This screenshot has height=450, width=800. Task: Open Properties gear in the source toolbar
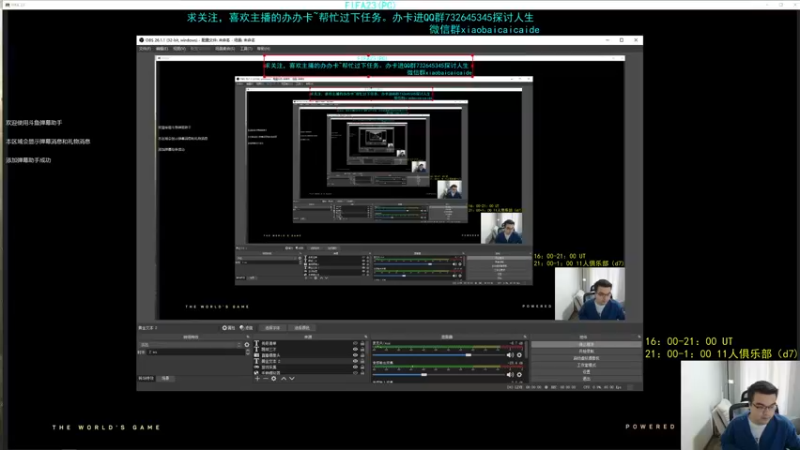click(228, 328)
